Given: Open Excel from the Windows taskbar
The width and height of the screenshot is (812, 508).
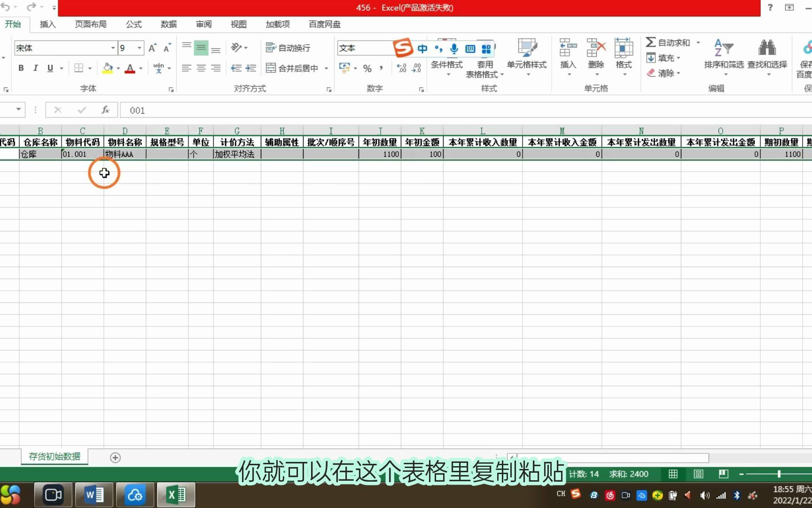Looking at the screenshot, I should [175, 494].
